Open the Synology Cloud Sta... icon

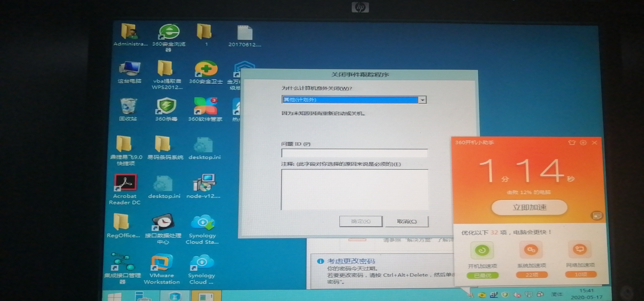click(x=202, y=229)
